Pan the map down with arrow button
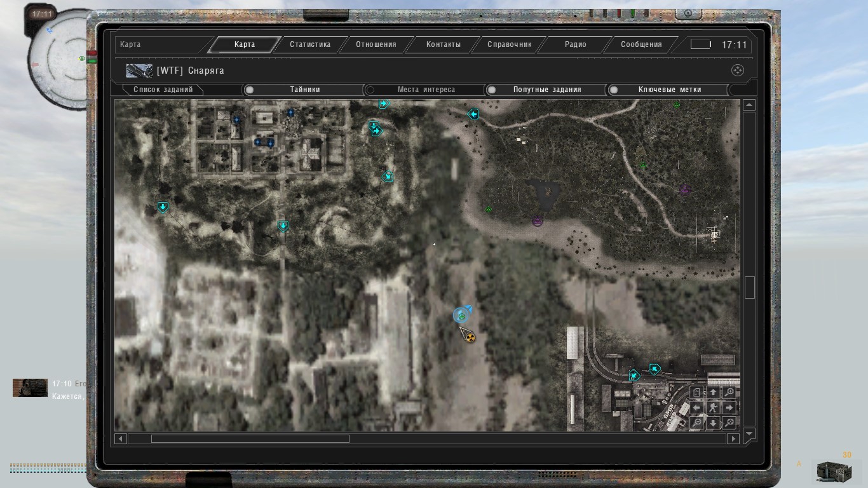This screenshot has width=868, height=488. coord(713,423)
